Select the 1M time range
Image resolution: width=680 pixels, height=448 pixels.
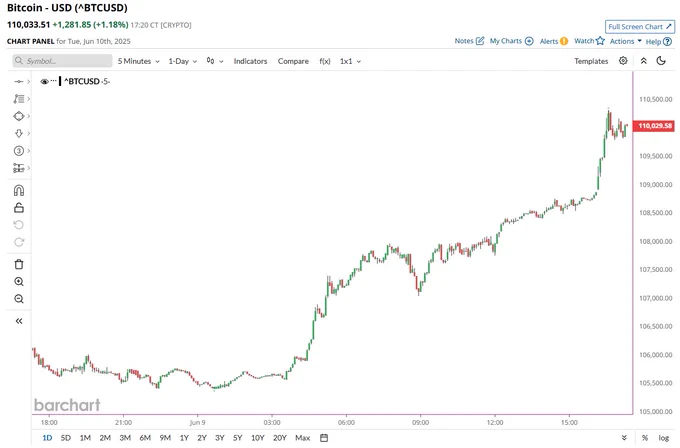tap(85, 438)
